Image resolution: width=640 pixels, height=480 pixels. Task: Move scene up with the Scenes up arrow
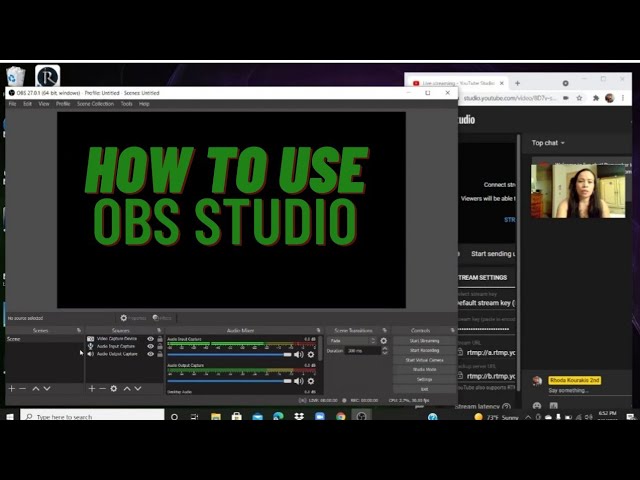(36, 389)
